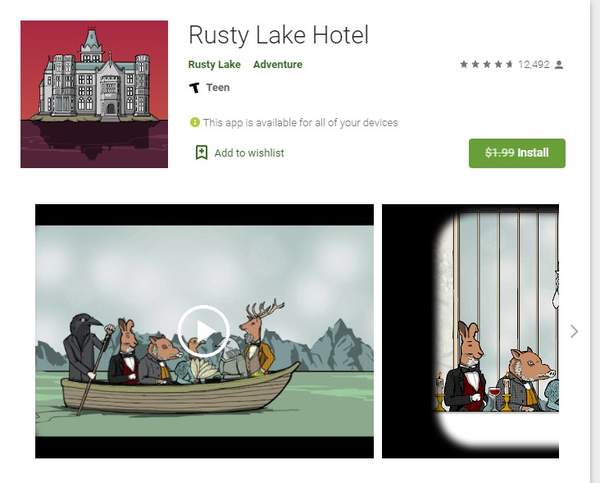Click the star rating row
This screenshot has height=483, width=600.
coord(486,64)
